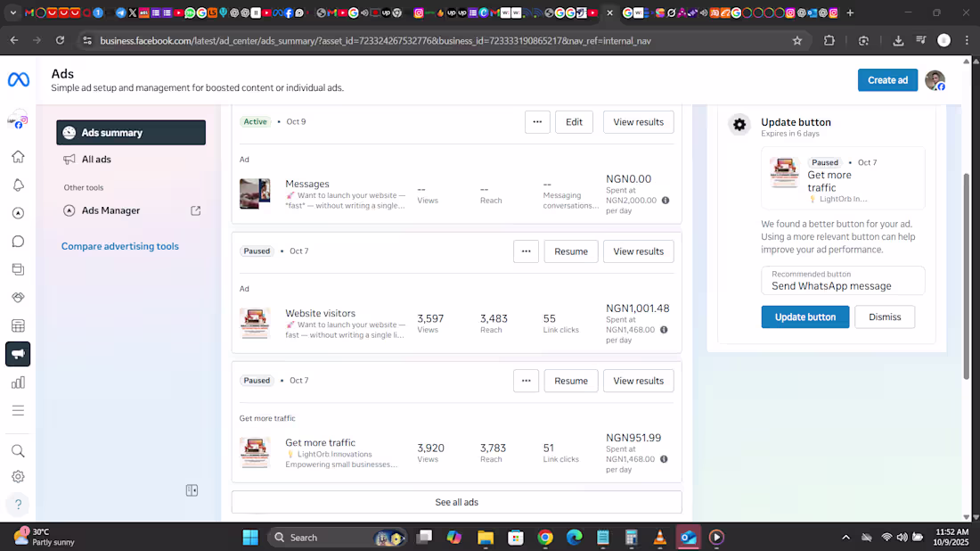View results for the Get more traffic ad
This screenshot has height=551, width=980.
tap(638, 381)
